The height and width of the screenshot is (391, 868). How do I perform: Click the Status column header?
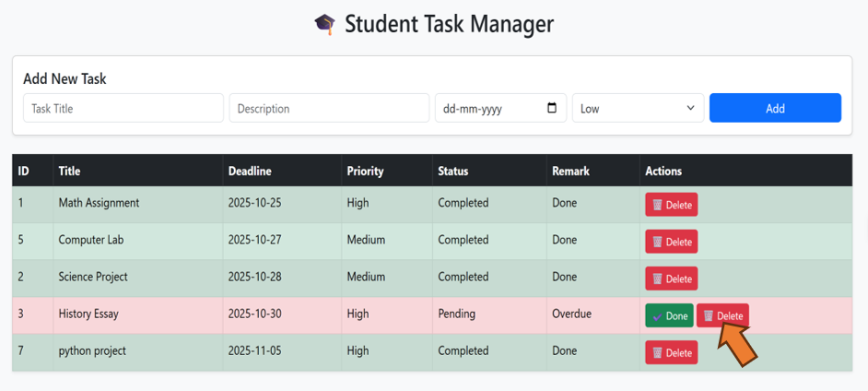pyautogui.click(x=490, y=172)
